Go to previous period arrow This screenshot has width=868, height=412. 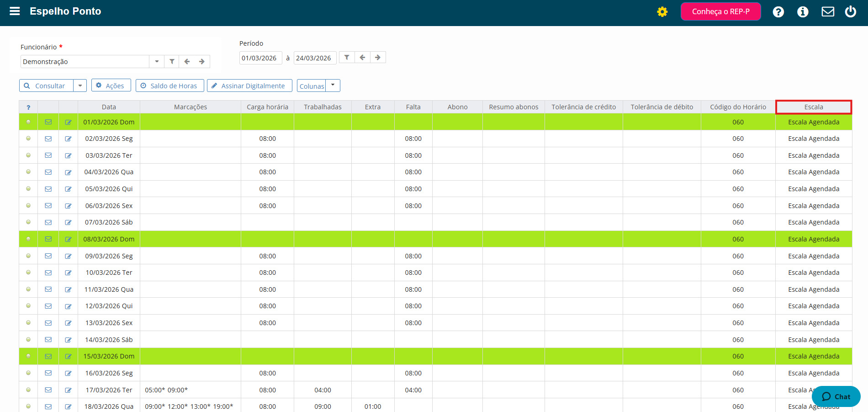click(x=362, y=57)
